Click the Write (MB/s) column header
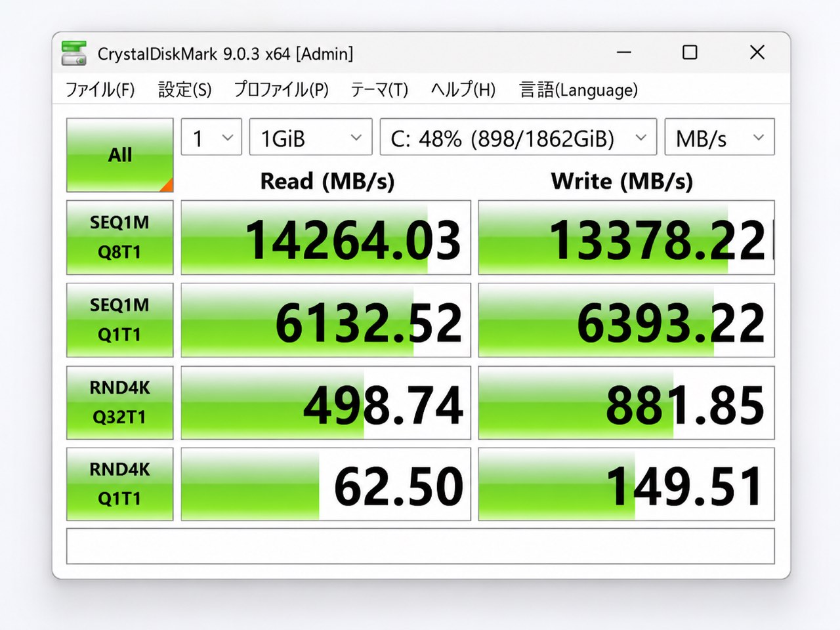 pyautogui.click(x=622, y=181)
